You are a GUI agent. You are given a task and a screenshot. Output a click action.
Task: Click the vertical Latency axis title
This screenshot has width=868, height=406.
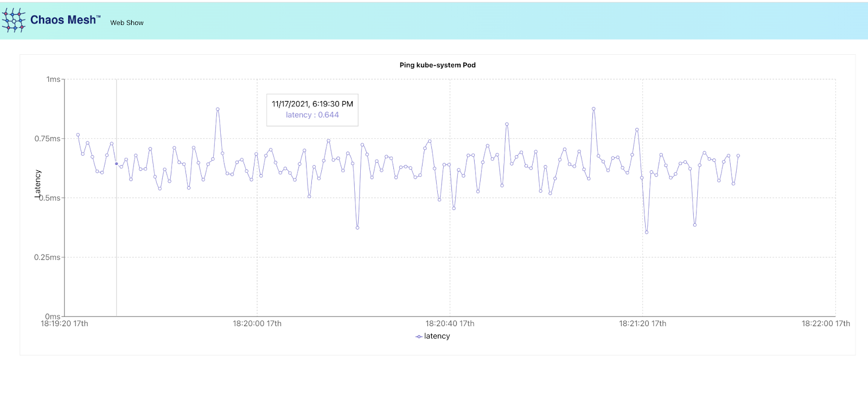pos(37,183)
